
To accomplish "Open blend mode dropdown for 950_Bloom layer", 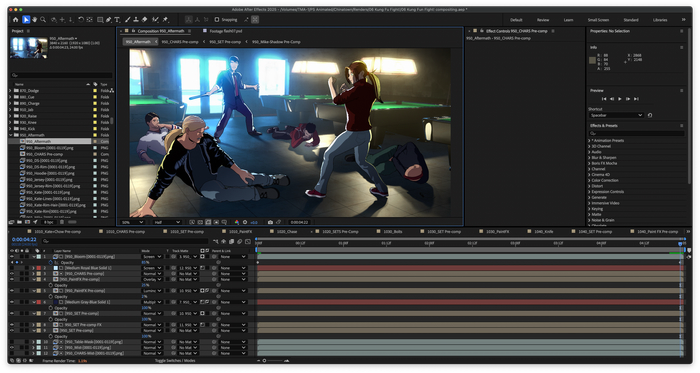I will coord(152,257).
